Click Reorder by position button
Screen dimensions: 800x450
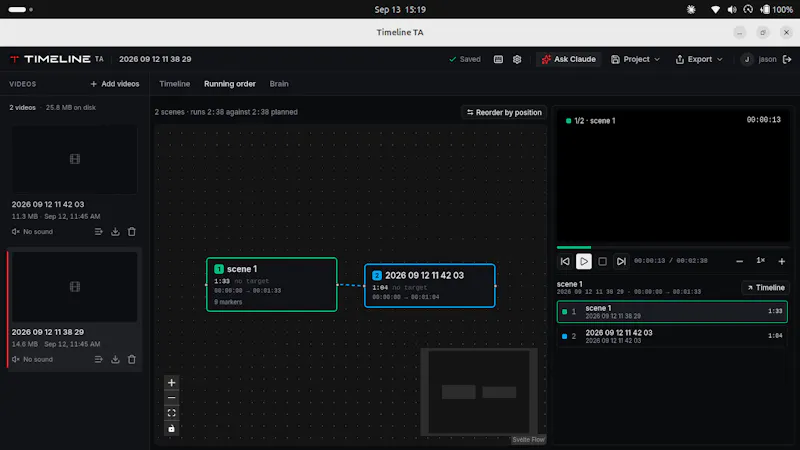[504, 112]
